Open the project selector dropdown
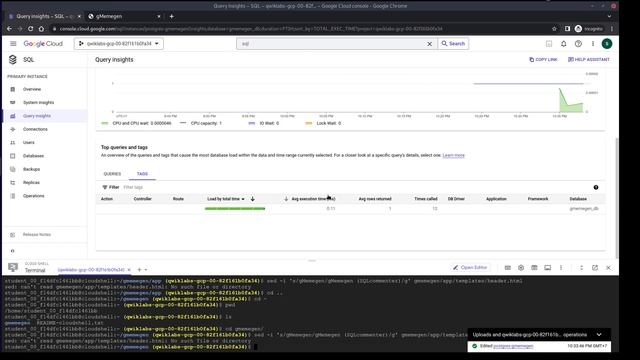Image resolution: width=640 pixels, height=360 pixels. 119,44
